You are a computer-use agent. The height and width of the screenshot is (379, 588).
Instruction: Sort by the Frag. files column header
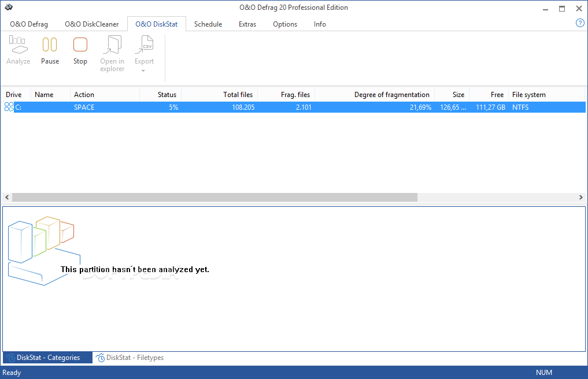tap(286, 95)
